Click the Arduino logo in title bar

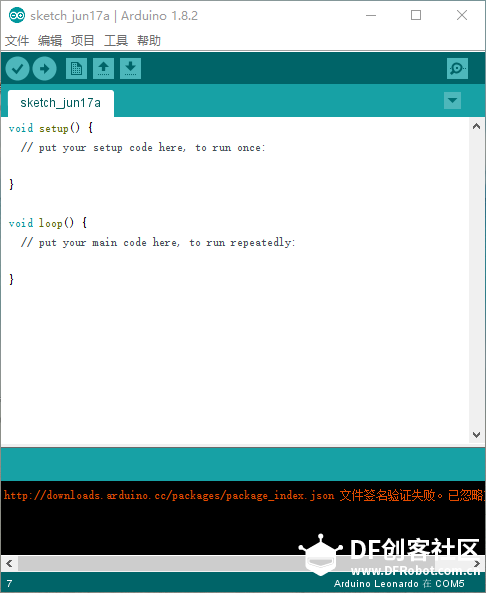(x=17, y=16)
